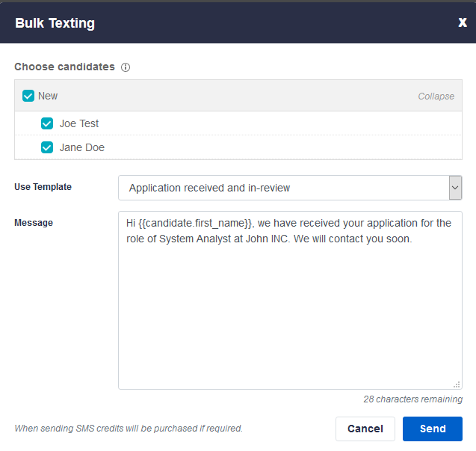Image resolution: width=476 pixels, height=451 pixels.
Task: Click the Choose candidates heading
Action: (x=64, y=67)
